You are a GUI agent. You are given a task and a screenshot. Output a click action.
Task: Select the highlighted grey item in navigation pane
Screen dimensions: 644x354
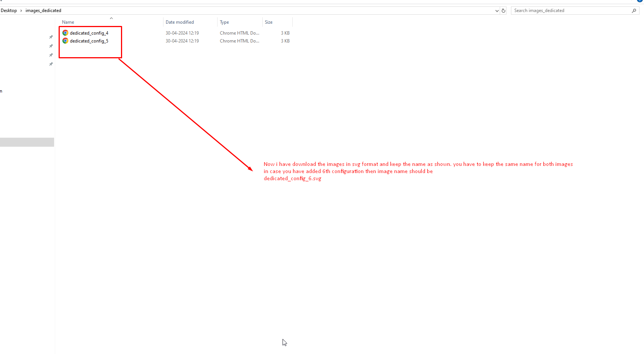click(x=27, y=142)
